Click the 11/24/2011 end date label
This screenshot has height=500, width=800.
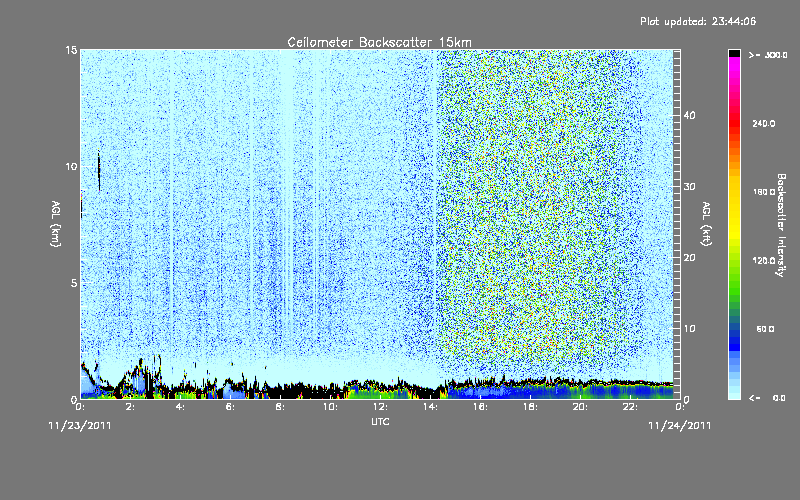click(680, 426)
